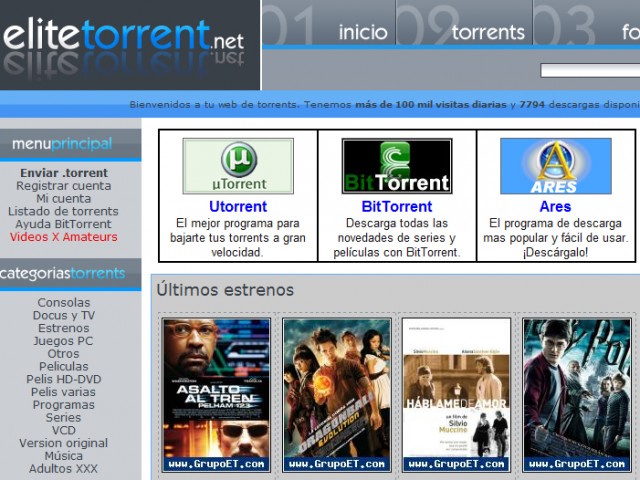This screenshot has height=480, width=640.
Task: Browse the Otros category
Action: pos(63,353)
